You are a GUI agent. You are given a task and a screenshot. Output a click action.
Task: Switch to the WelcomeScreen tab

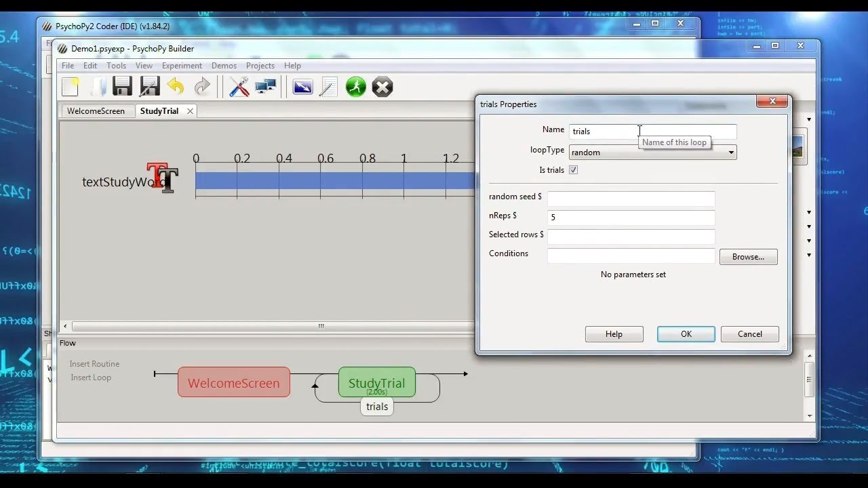coord(96,111)
